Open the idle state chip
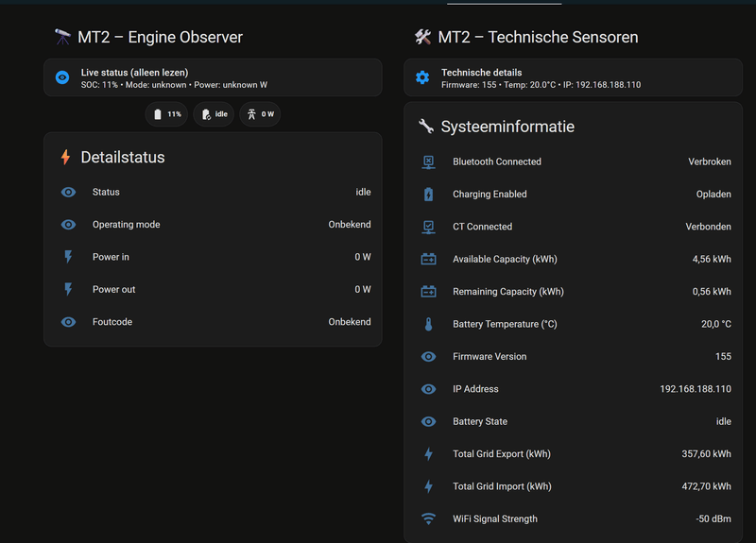This screenshot has height=543, width=756. coord(214,114)
